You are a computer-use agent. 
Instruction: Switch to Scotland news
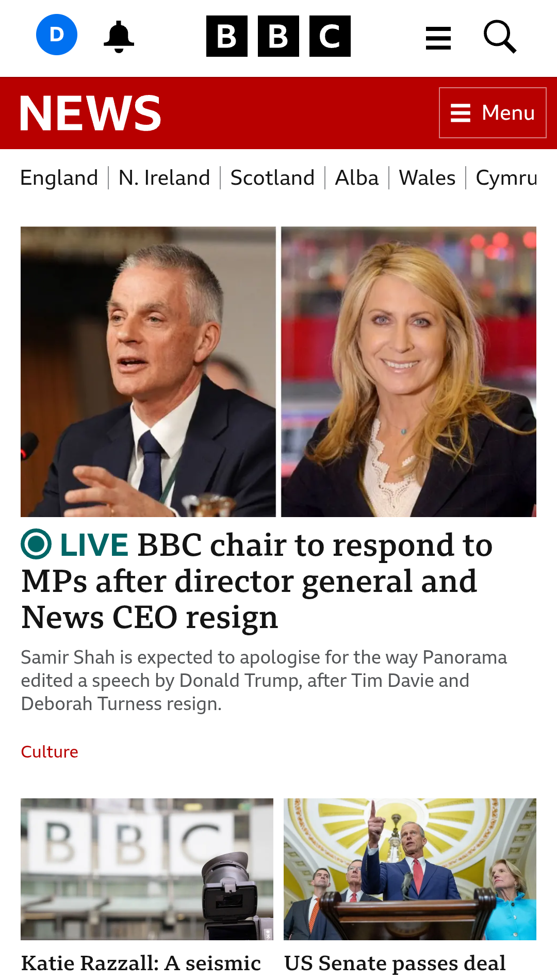(272, 178)
